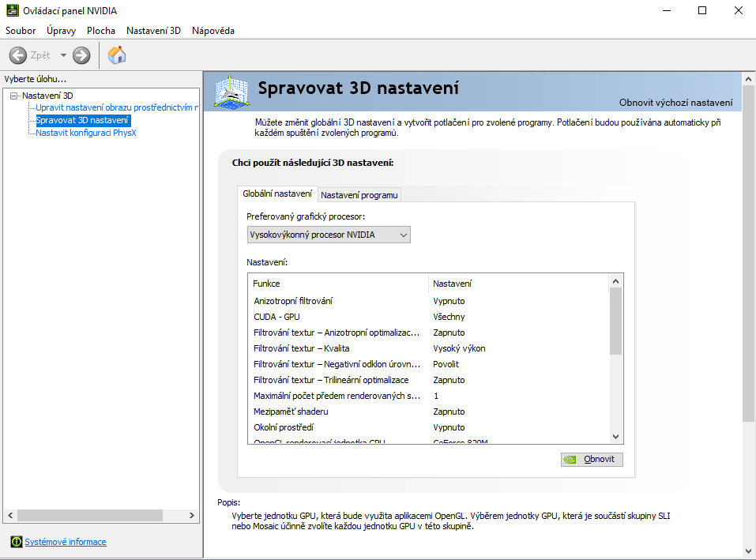Open the Systémové informace link
The image size is (756, 560).
click(x=66, y=542)
